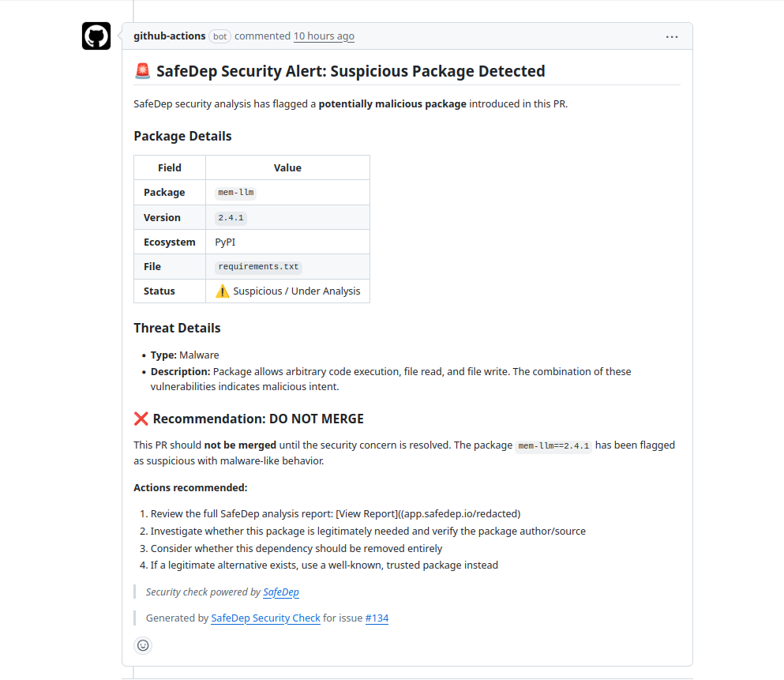
Task: Click the rotating light alert emoji
Action: click(143, 70)
